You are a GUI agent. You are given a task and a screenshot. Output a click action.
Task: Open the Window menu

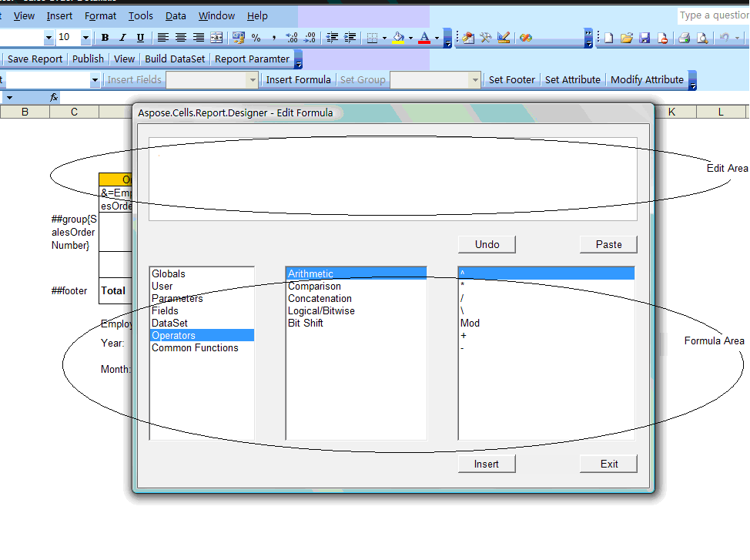point(216,16)
